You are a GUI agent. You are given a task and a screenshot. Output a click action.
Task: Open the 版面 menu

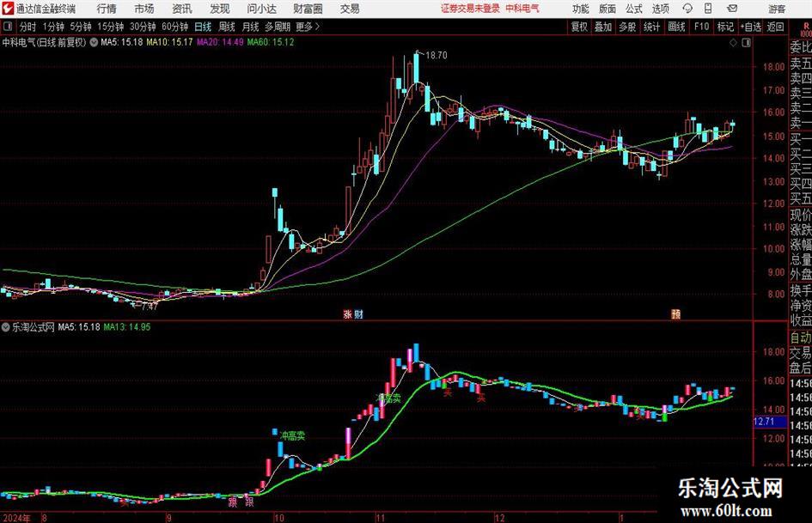click(607, 9)
